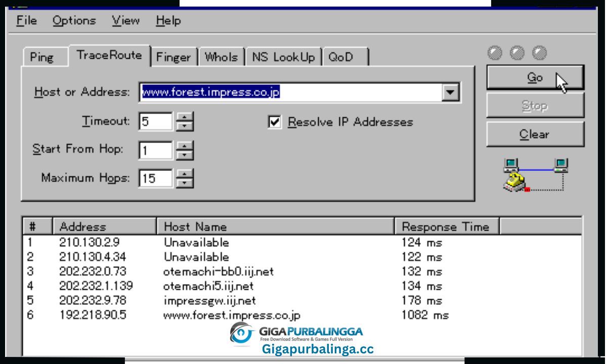Click the Go button

[535, 77]
